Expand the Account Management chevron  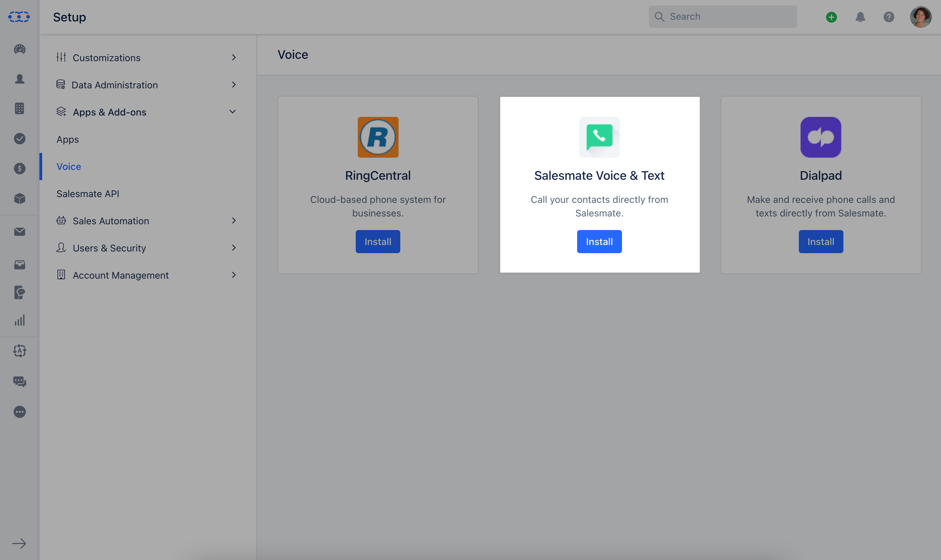click(234, 275)
